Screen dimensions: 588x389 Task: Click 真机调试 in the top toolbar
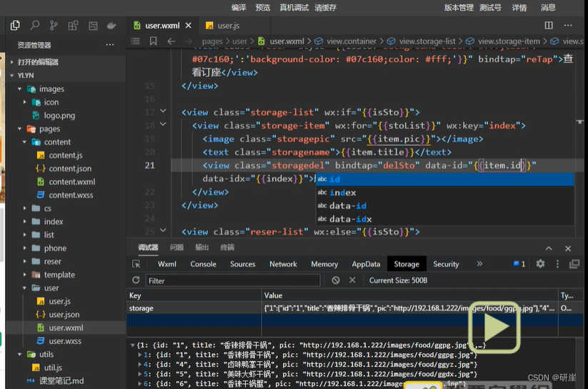[294, 8]
